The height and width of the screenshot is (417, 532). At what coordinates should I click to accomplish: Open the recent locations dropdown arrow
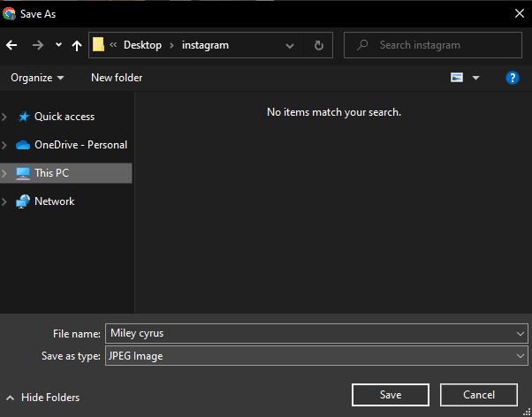point(58,45)
